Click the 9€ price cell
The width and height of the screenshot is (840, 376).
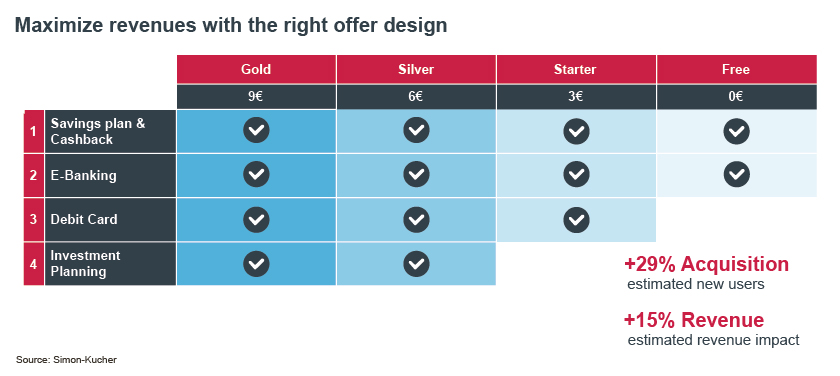(256, 97)
